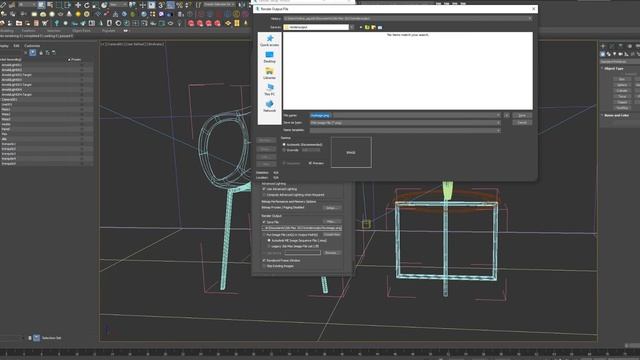This screenshot has height=360, width=640.
Task: Collapse the Name and Color rollout
Action: (x=616, y=116)
